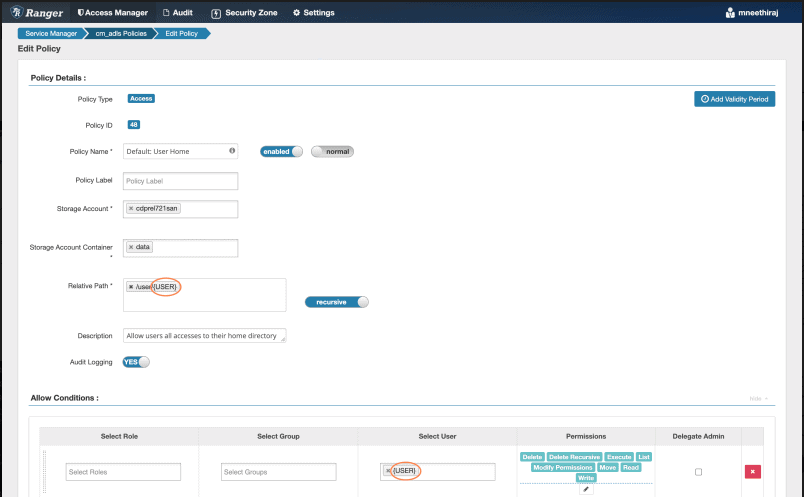
Task: Toggle the recursive path switch
Action: click(x=336, y=301)
